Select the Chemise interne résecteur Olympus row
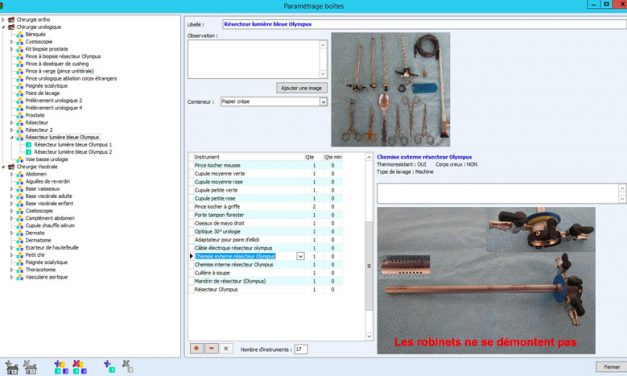This screenshot has width=627, height=376. pos(267,264)
